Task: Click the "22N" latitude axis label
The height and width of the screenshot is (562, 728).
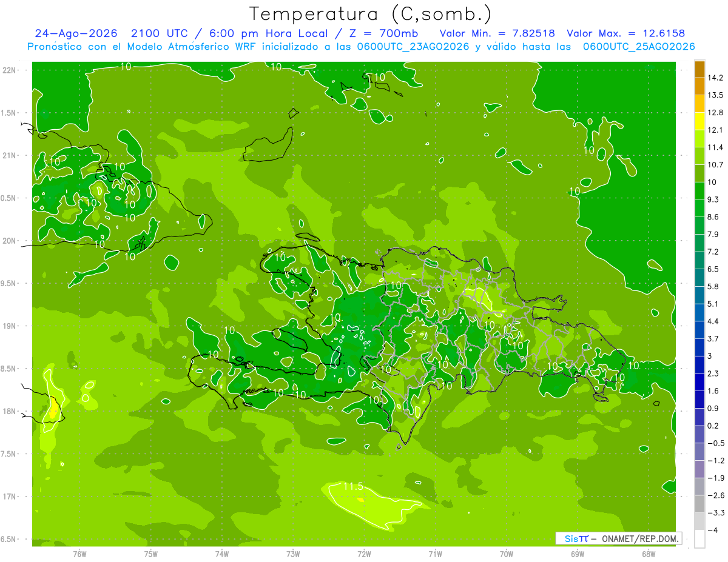Action: [10, 70]
